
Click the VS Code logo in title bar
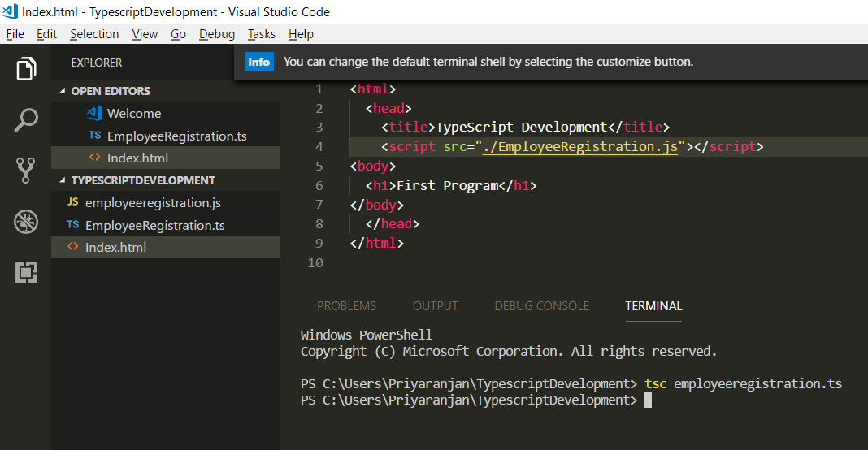click(10, 11)
